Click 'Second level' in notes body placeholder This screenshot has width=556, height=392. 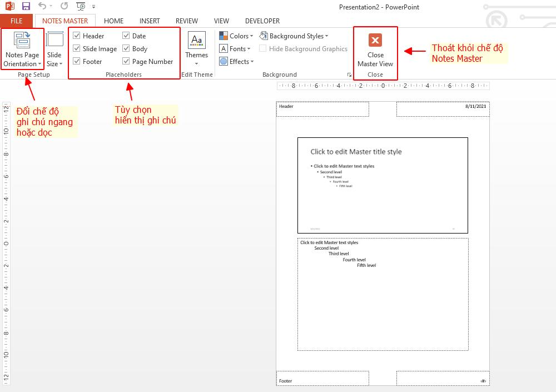coord(326,248)
